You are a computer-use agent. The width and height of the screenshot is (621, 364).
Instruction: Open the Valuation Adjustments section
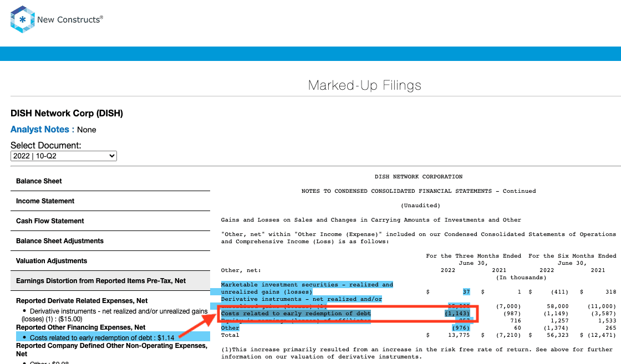[x=110, y=261]
